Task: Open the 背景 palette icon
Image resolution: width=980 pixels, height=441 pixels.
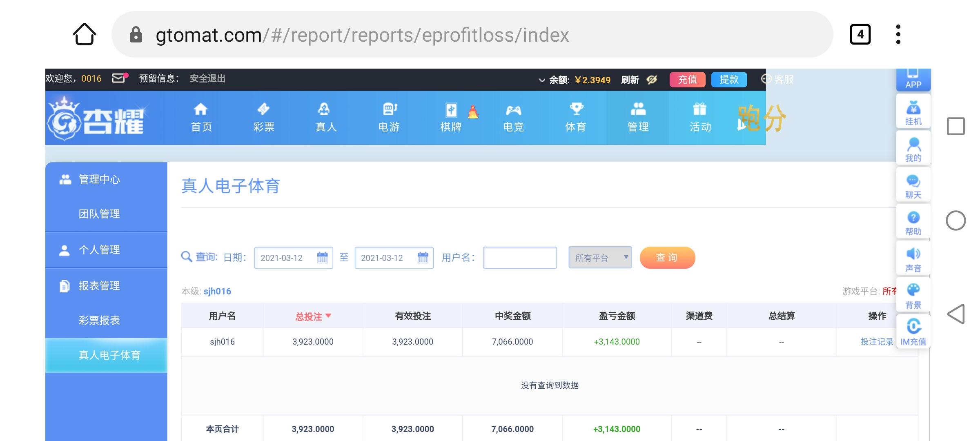Action: click(x=913, y=296)
